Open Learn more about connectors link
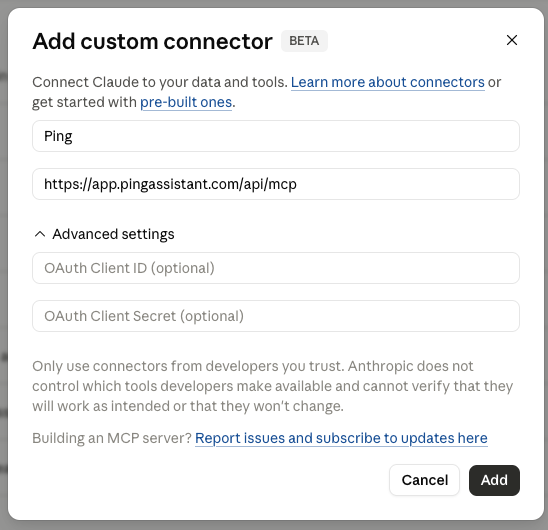 tap(388, 82)
